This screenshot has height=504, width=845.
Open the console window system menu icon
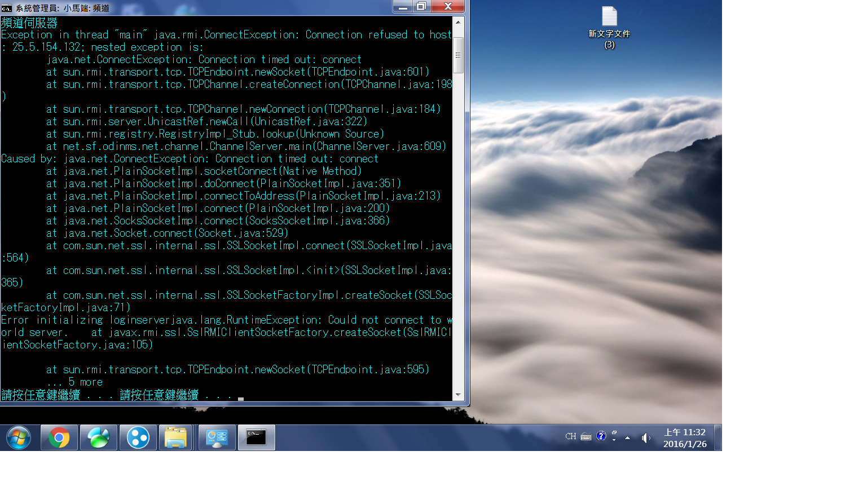coord(7,8)
